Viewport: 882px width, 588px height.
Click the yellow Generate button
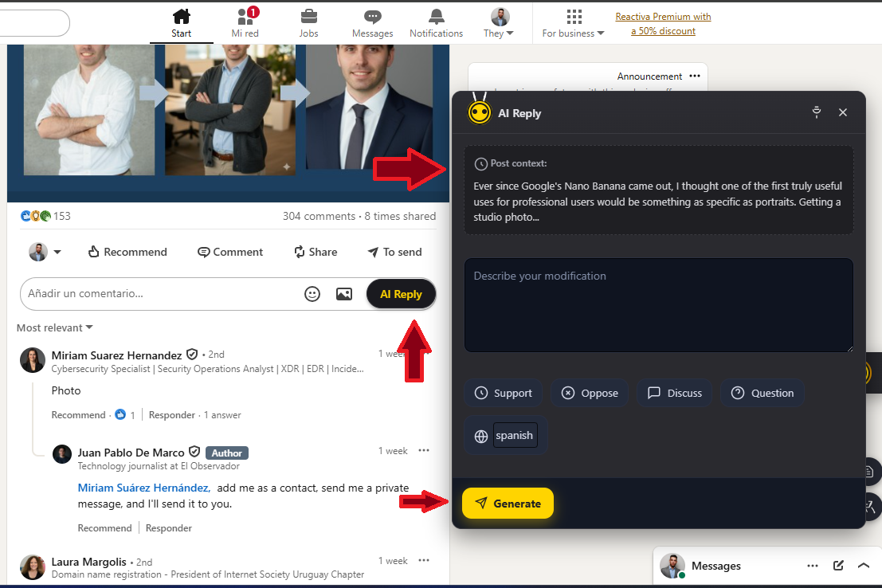coord(508,503)
